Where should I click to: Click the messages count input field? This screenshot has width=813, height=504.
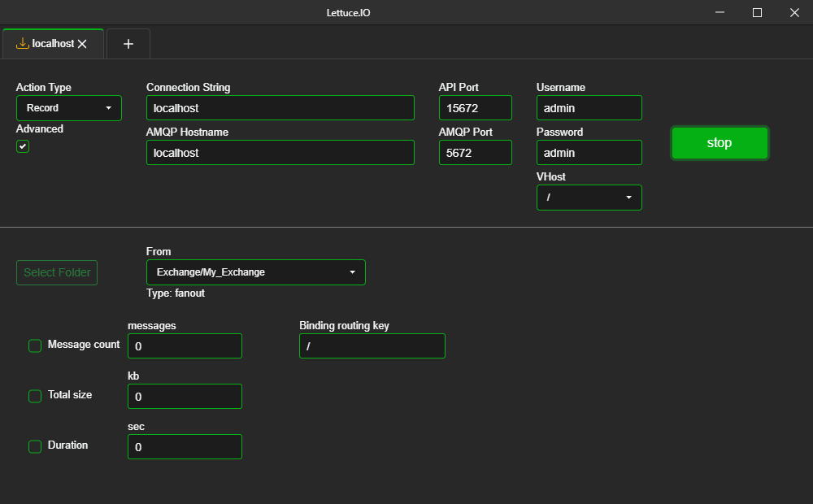point(185,345)
